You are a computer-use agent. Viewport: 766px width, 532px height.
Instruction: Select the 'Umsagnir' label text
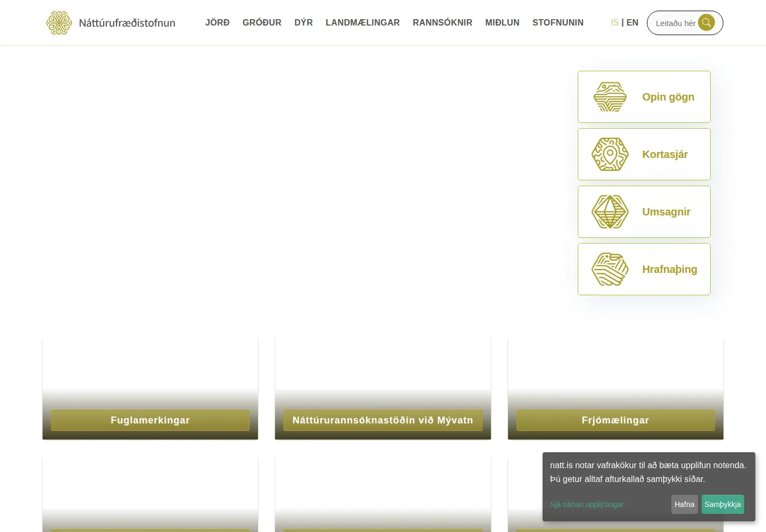(x=666, y=212)
